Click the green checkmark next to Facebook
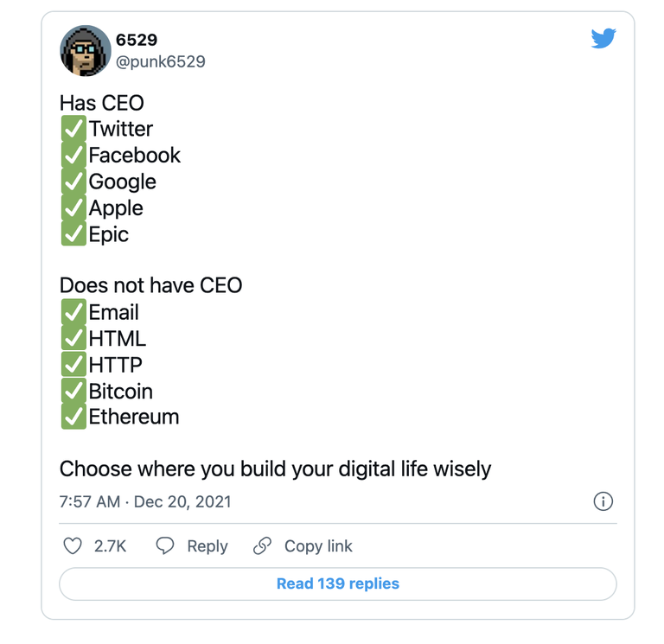This screenshot has width=664, height=644. (x=73, y=155)
